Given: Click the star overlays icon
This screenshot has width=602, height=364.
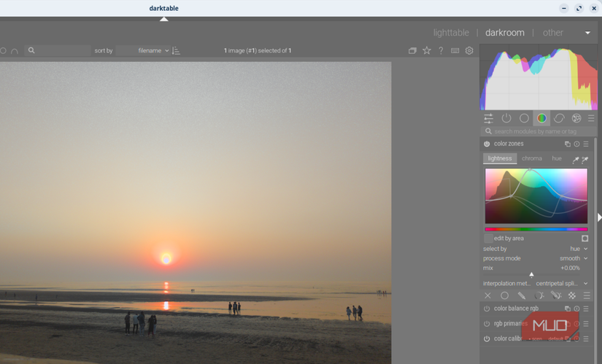Looking at the screenshot, I should [x=427, y=50].
